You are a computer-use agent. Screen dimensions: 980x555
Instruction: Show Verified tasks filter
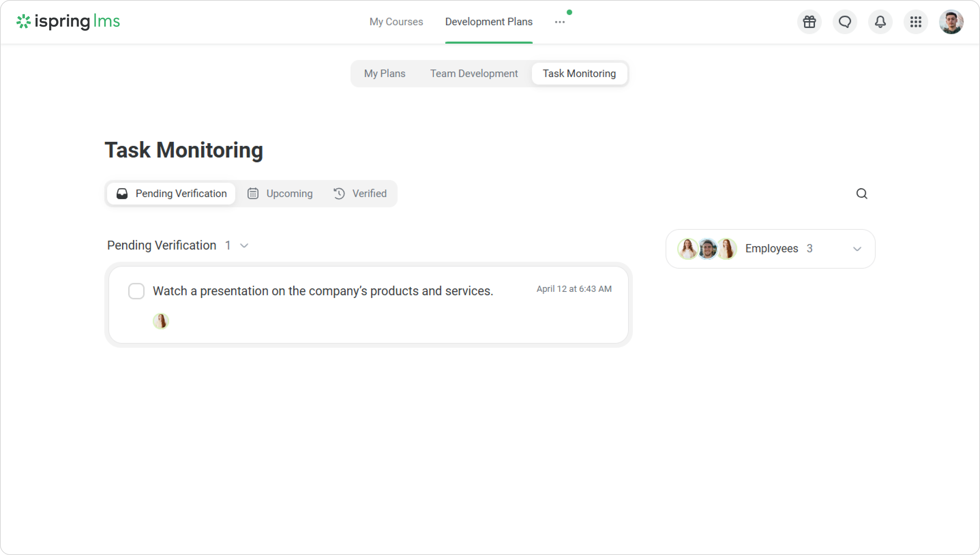[360, 194]
